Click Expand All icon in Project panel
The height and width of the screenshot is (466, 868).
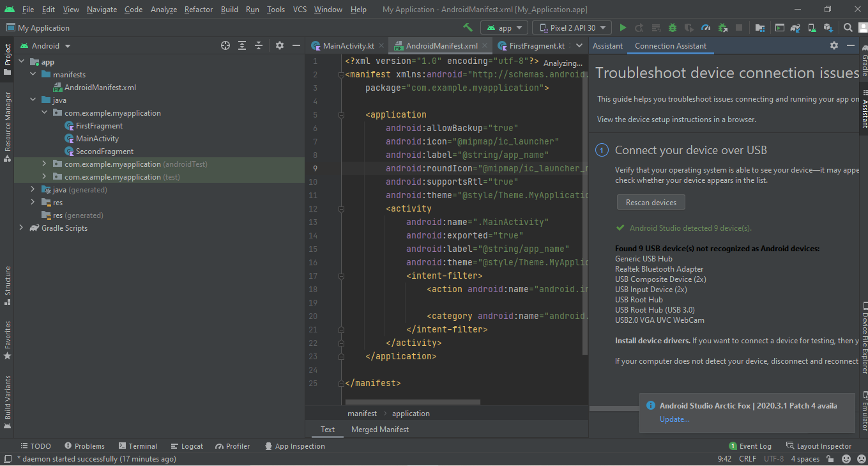[x=242, y=45]
